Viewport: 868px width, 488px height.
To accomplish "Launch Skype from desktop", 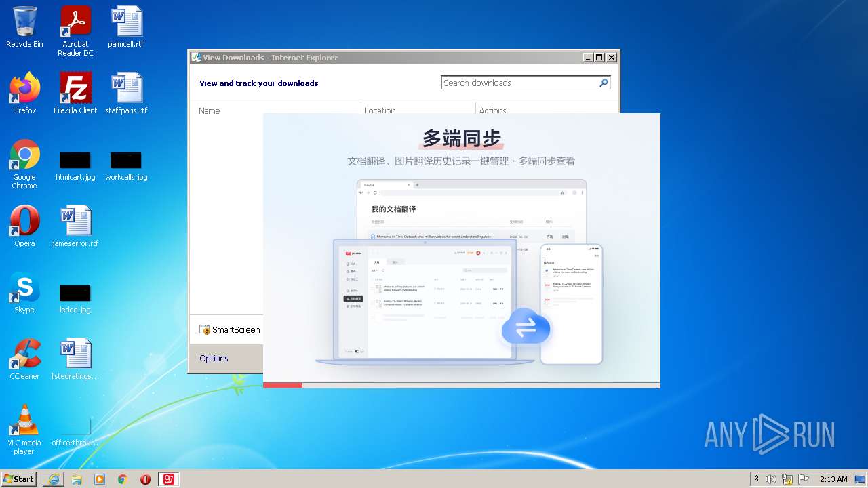I will [x=24, y=293].
